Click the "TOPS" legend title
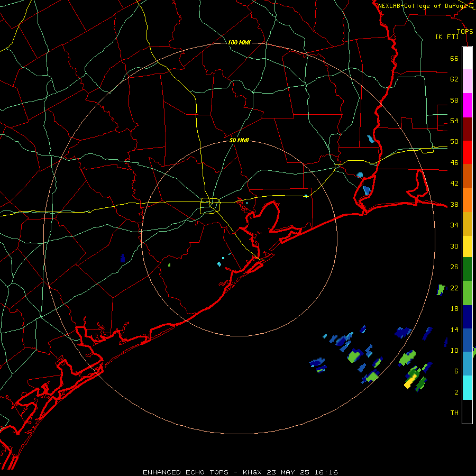The height and width of the screenshot is (476, 476). click(465, 32)
